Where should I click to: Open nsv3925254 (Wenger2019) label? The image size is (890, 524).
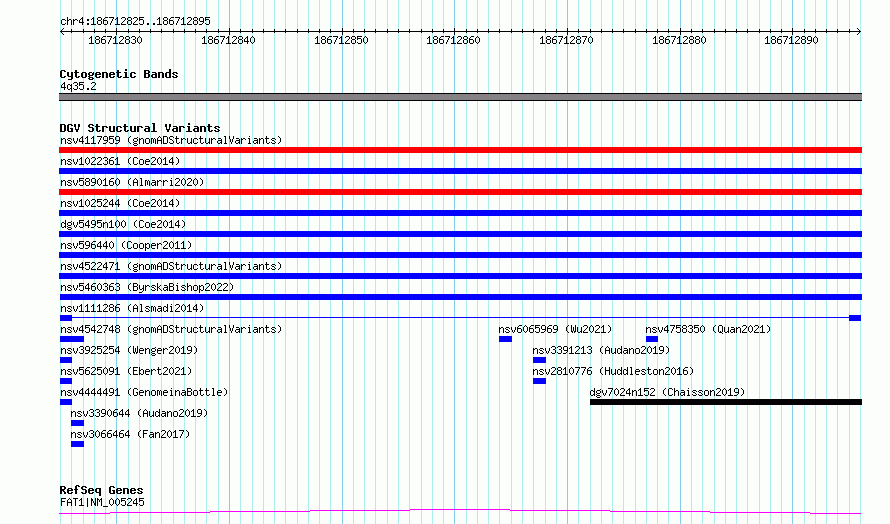tap(129, 350)
